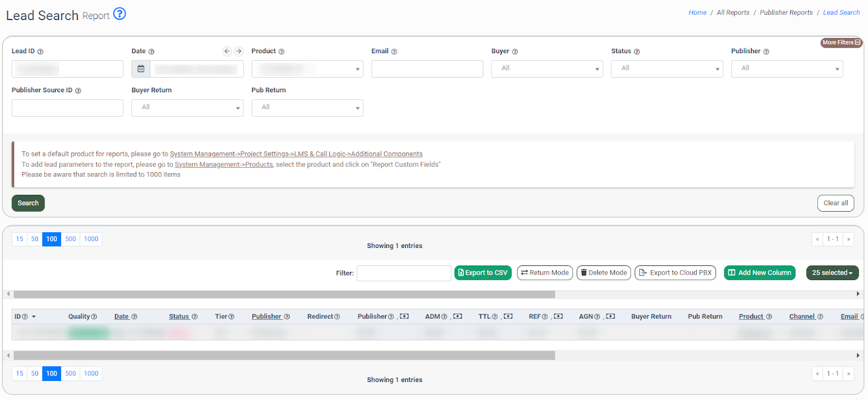Export results to CSV
868x400 pixels.
pos(483,273)
